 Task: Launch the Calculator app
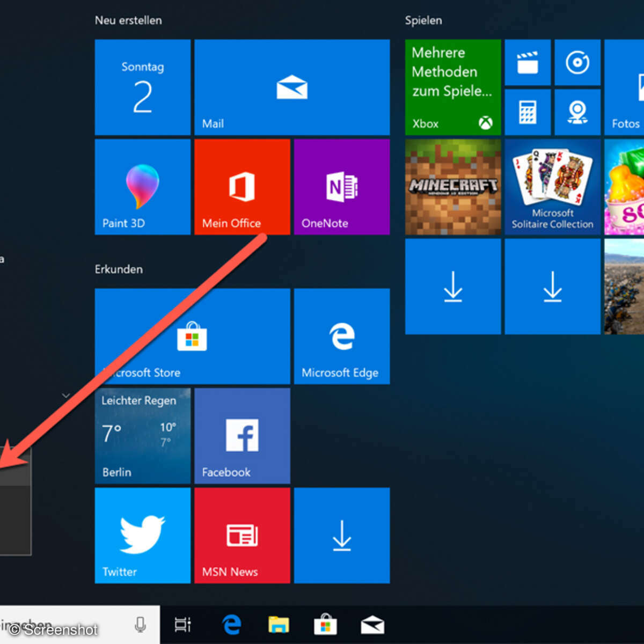pos(527,112)
